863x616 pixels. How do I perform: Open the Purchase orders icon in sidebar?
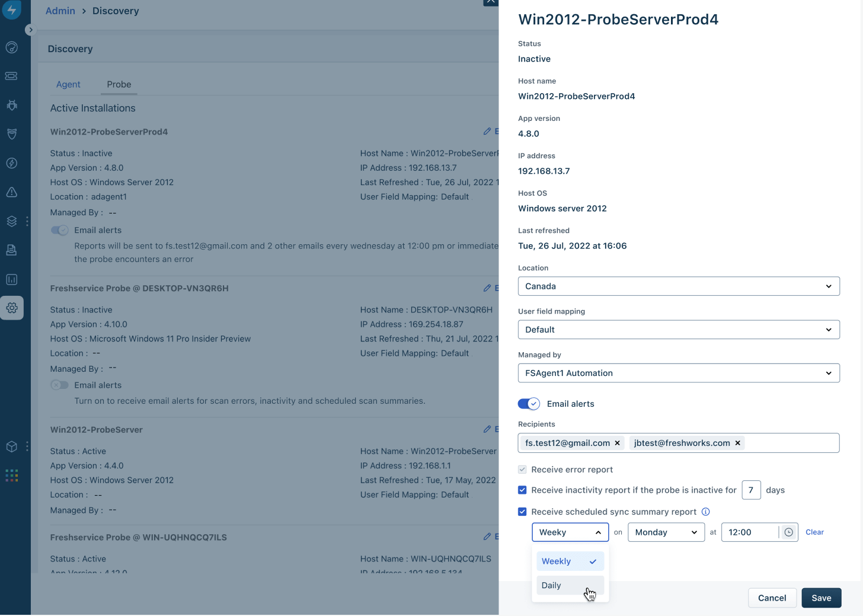point(12,250)
